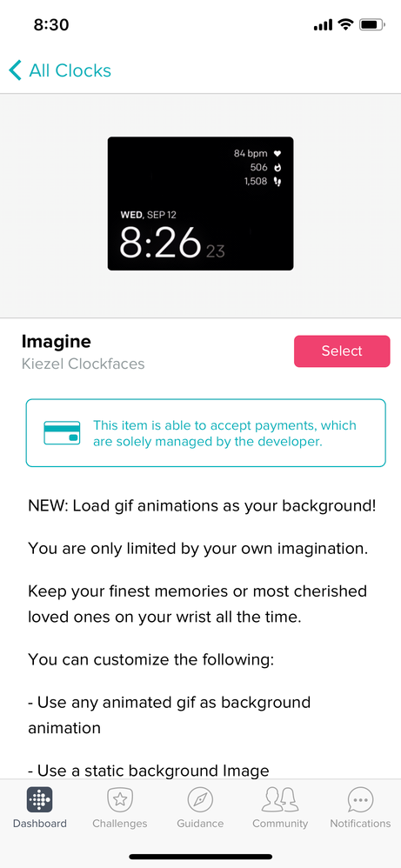Tap the credit card payment icon
Screen dimensions: 401x868
[x=62, y=433]
